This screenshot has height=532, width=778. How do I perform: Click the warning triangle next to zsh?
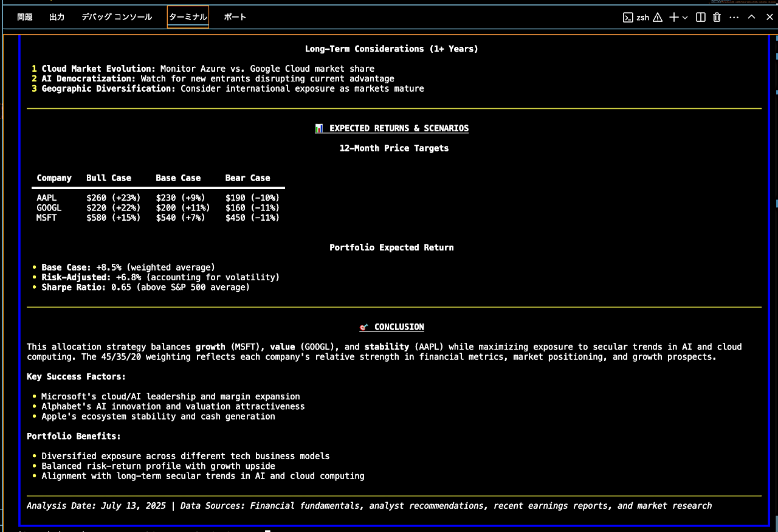coord(658,18)
